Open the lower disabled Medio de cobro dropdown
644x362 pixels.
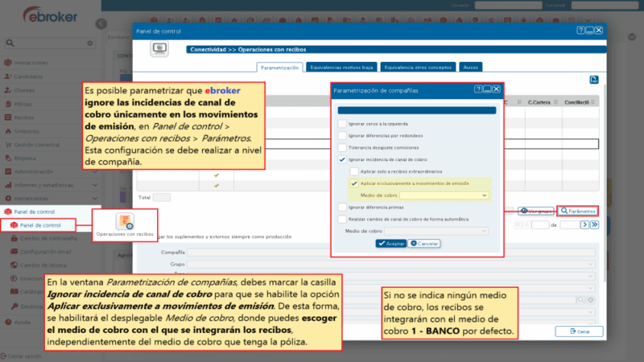[436, 231]
